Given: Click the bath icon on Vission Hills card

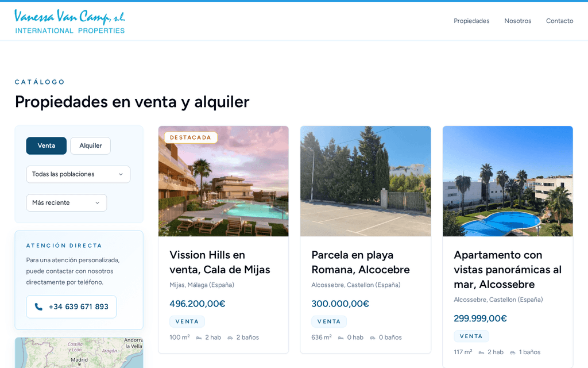Looking at the screenshot, I should 230,338.
